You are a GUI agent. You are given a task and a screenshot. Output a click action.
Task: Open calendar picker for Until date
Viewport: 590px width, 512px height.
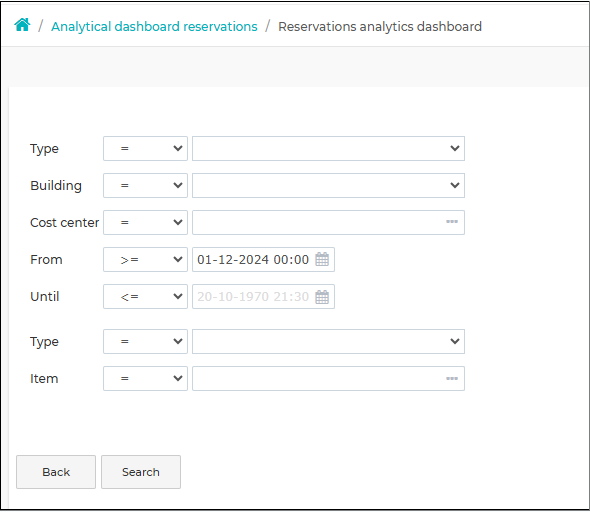322,296
